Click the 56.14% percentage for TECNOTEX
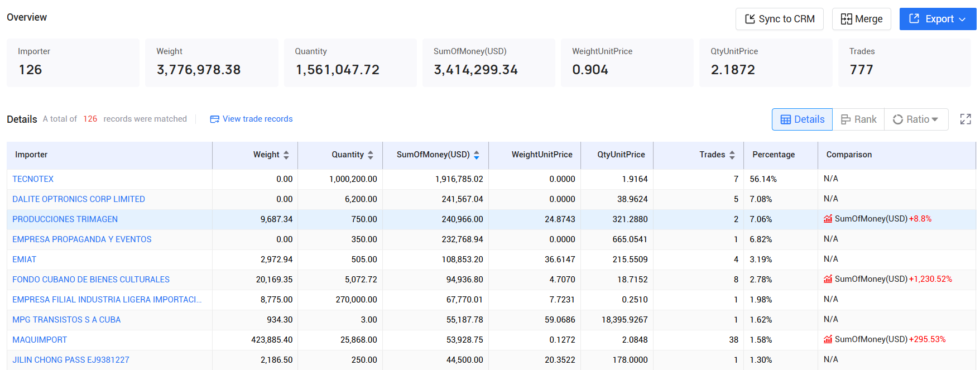Image resolution: width=980 pixels, height=370 pixels. point(763,179)
